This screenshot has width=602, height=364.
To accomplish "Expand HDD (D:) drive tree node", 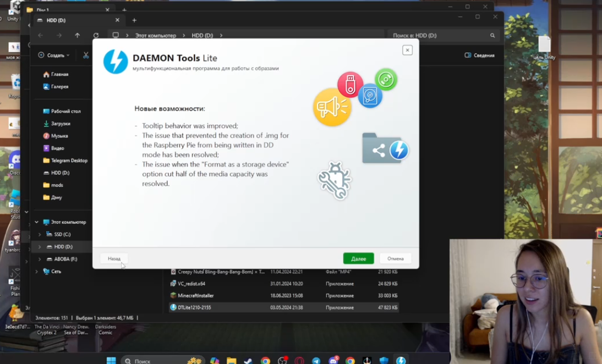I will pos(40,247).
